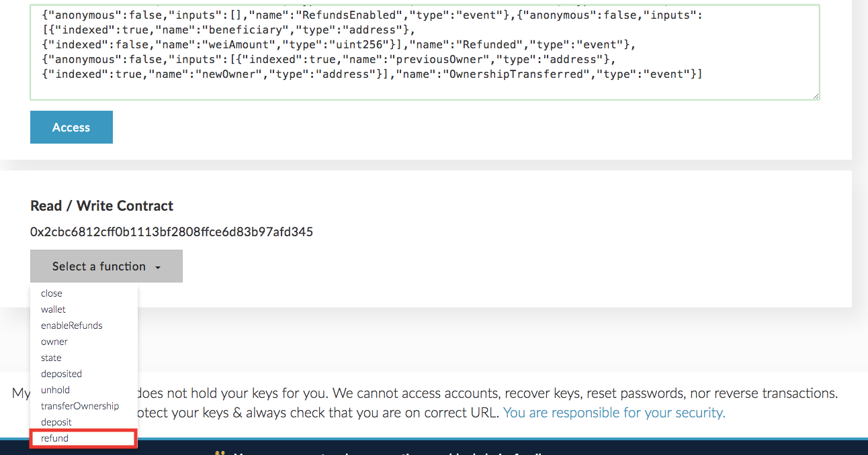Click inside the ABI JSON text area

[423, 87]
